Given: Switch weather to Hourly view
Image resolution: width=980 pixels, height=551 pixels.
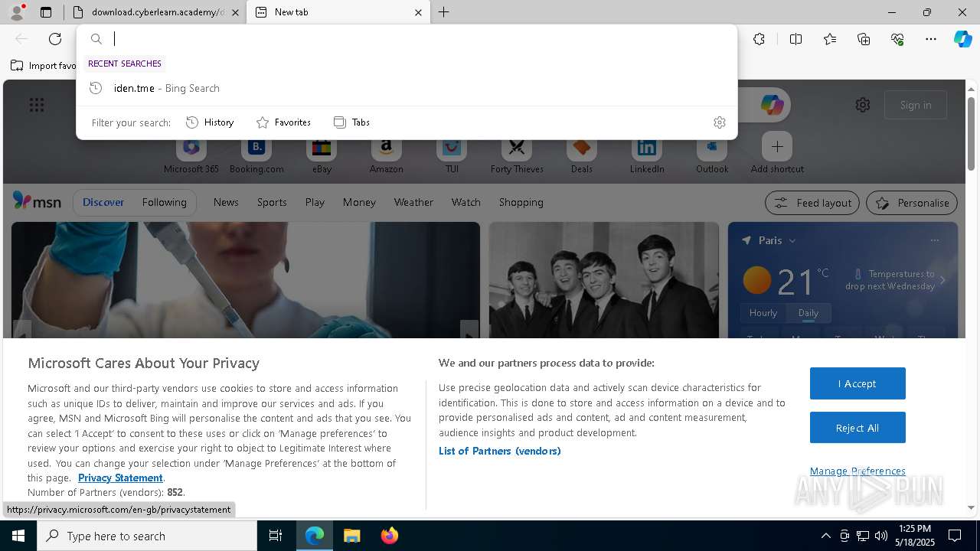Looking at the screenshot, I should [x=763, y=313].
